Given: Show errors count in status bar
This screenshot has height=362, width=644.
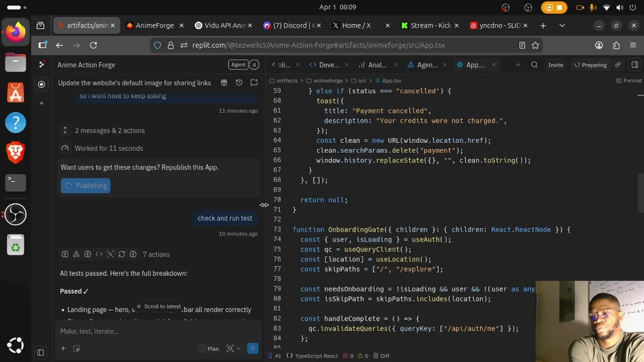Looking at the screenshot, I should tap(348, 355).
